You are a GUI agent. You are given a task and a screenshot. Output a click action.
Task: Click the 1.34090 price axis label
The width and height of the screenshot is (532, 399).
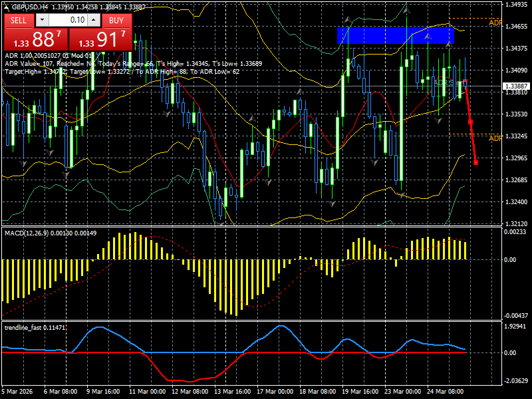click(516, 70)
